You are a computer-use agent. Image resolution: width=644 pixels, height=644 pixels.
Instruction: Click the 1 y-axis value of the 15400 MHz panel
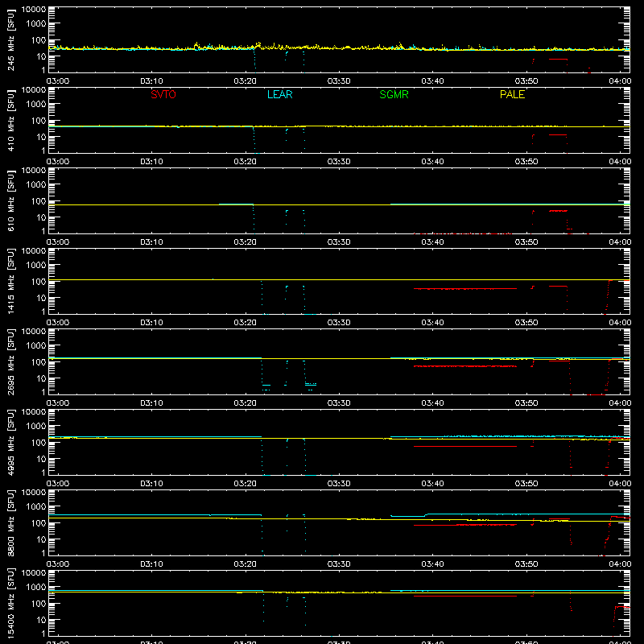point(43,634)
